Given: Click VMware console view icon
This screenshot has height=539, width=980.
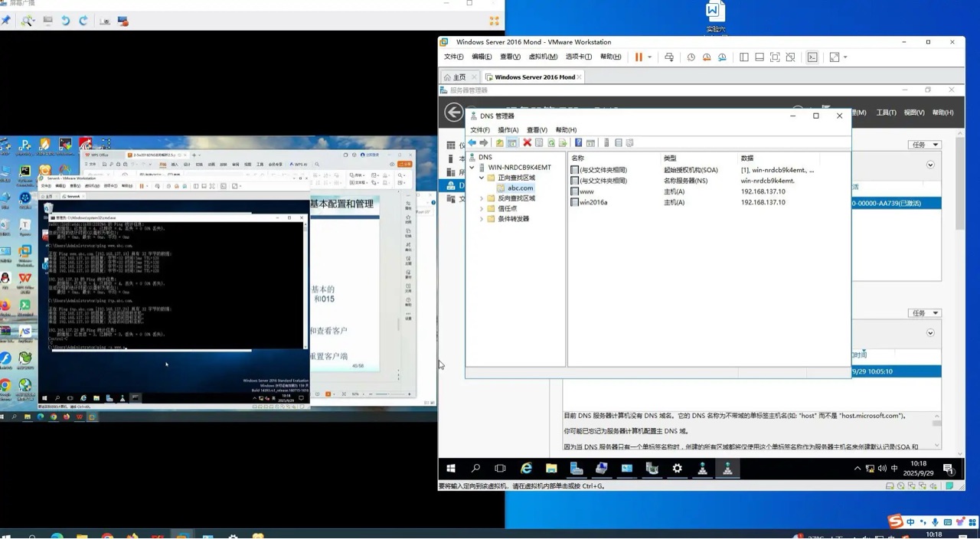Looking at the screenshot, I should 812,57.
